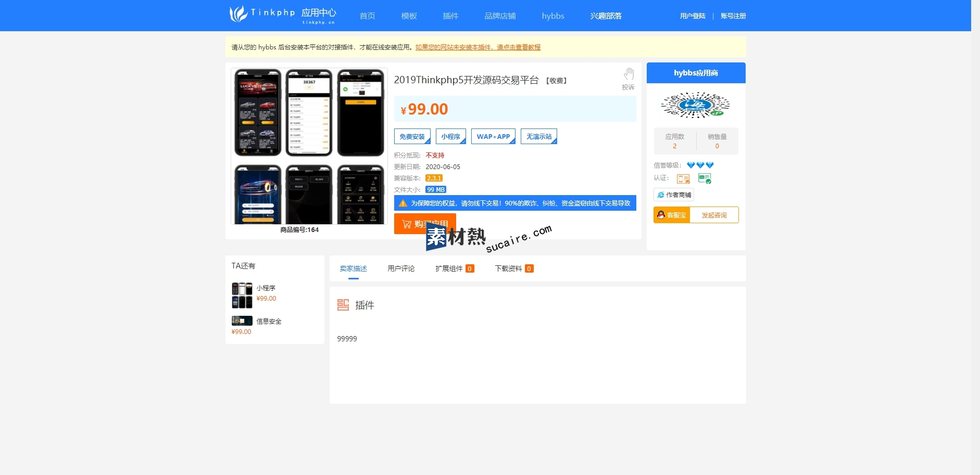This screenshot has width=980, height=475.
Task: Open the plugin installation tutorial link
Action: tap(478, 47)
